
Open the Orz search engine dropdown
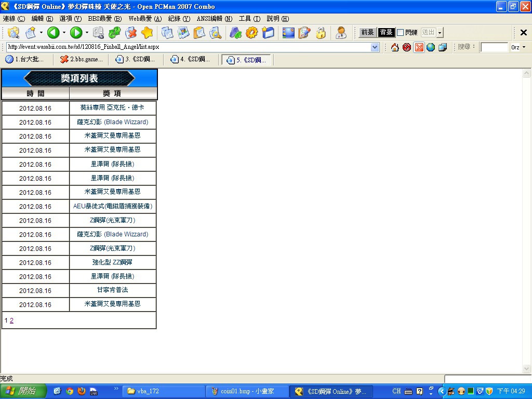[524, 47]
